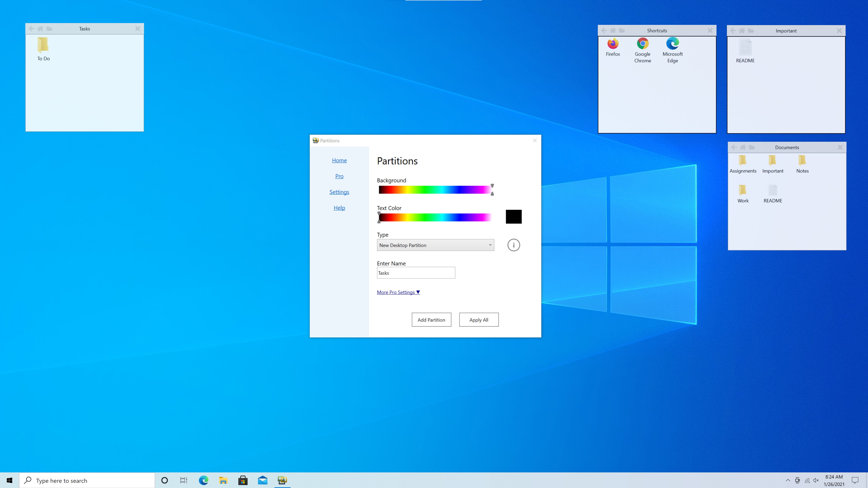Click the black text color swatch
Image resolution: width=868 pixels, height=488 pixels.
(x=513, y=217)
